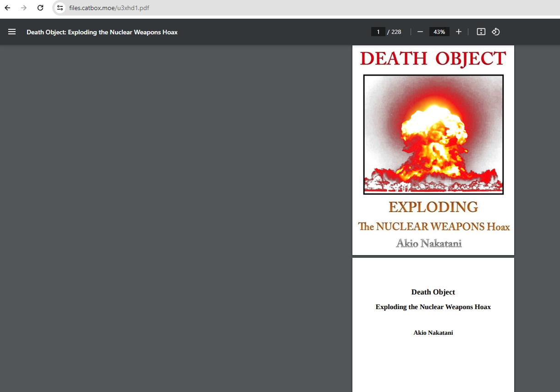Open the PDF sidebar menu
The height and width of the screenshot is (392, 560).
coord(12,32)
